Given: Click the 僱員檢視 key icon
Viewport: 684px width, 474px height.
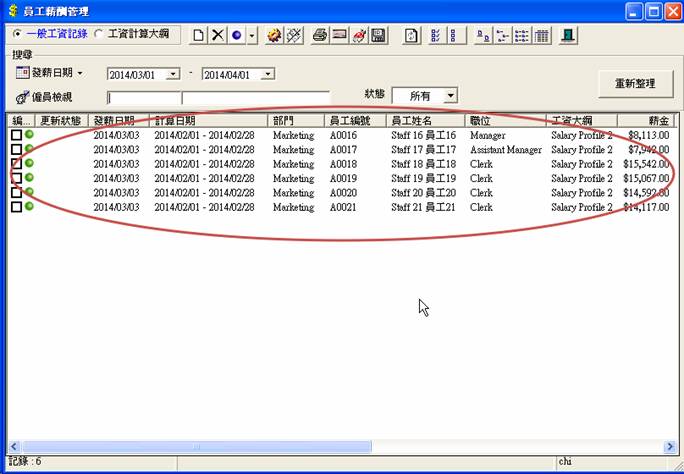Looking at the screenshot, I should click(22, 97).
